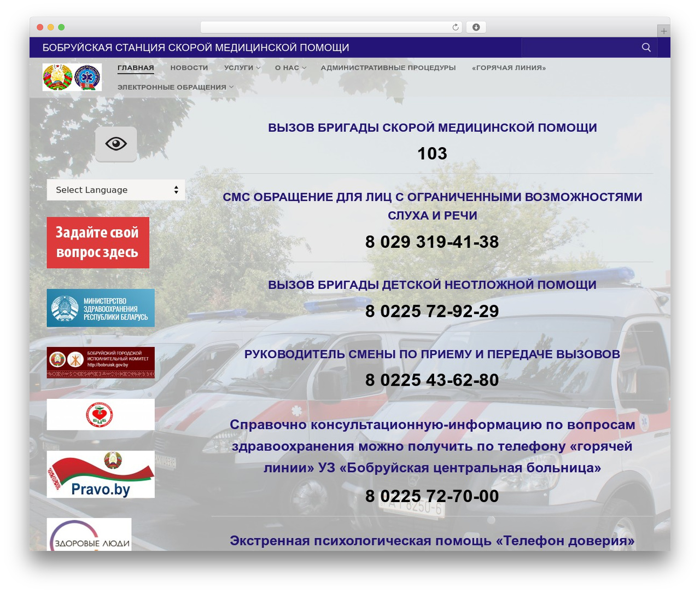Click the blue ambulance star-of-life emblem logo
The width and height of the screenshot is (700, 593).
pos(87,77)
